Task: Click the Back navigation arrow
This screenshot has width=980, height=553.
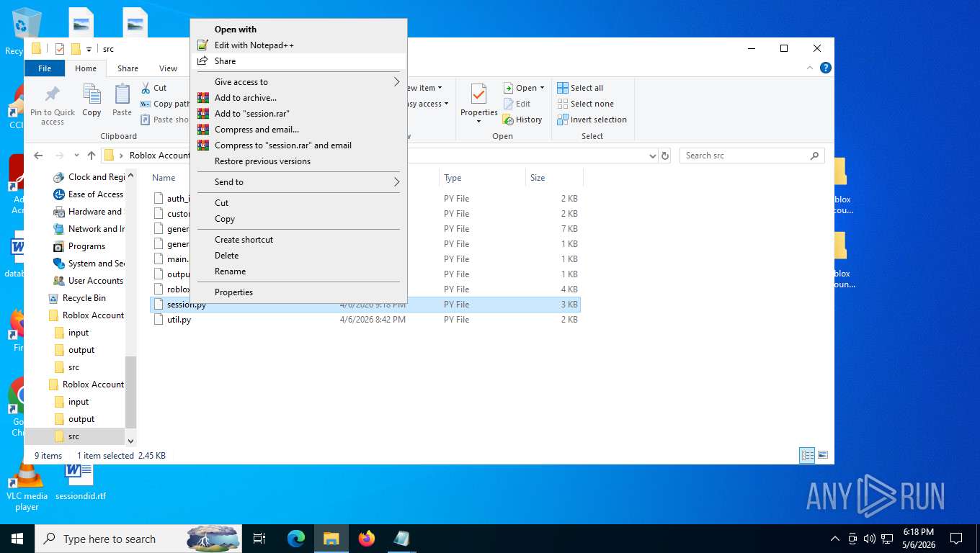Action: (39, 156)
